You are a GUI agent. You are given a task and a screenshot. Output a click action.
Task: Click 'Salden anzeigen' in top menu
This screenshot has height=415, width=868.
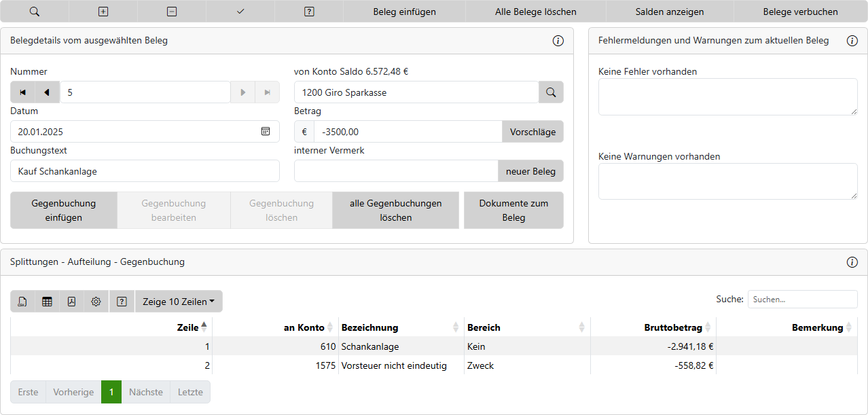[x=669, y=12]
